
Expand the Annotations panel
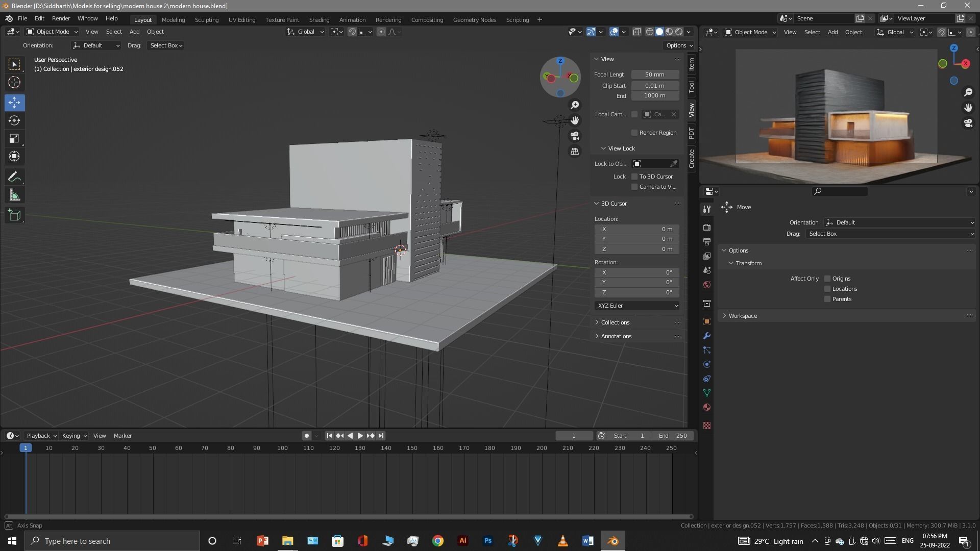616,336
